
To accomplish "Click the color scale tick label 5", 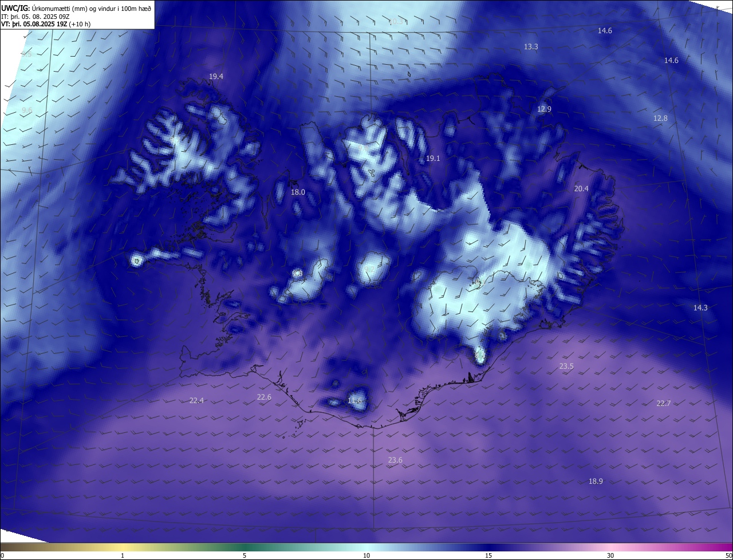I will [245, 555].
